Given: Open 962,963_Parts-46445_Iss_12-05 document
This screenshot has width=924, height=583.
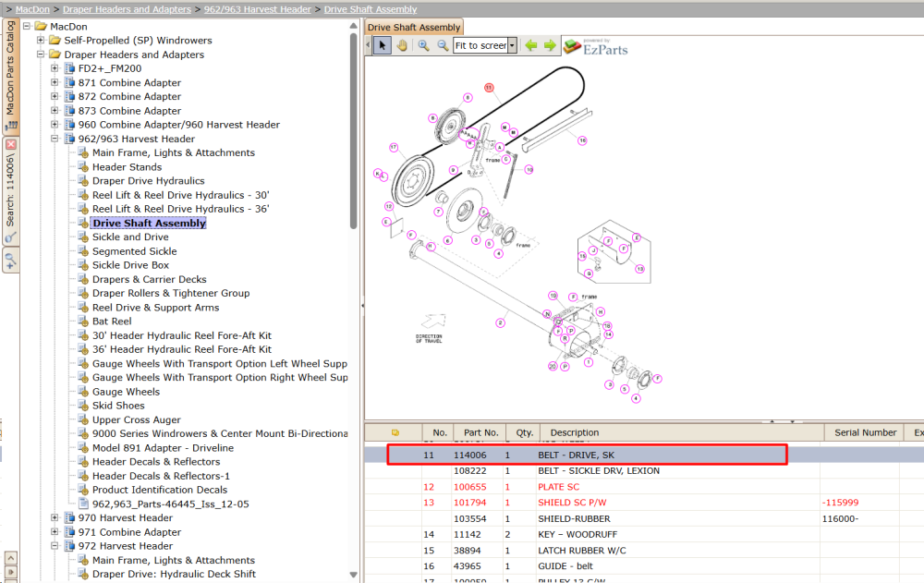Looking at the screenshot, I should click(x=170, y=504).
